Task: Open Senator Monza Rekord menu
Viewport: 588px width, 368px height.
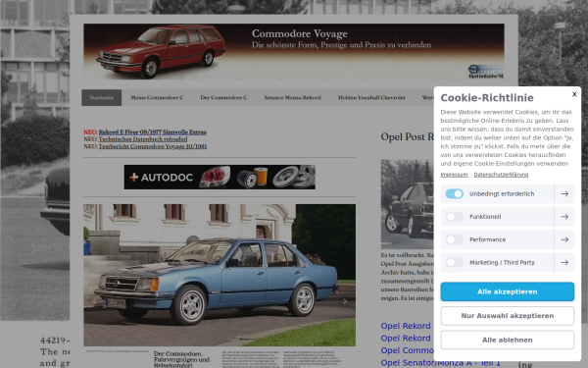Action: tap(292, 97)
